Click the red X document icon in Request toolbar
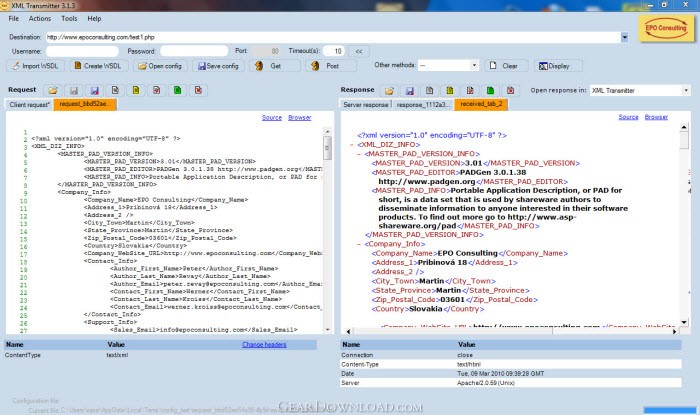 click(x=198, y=90)
